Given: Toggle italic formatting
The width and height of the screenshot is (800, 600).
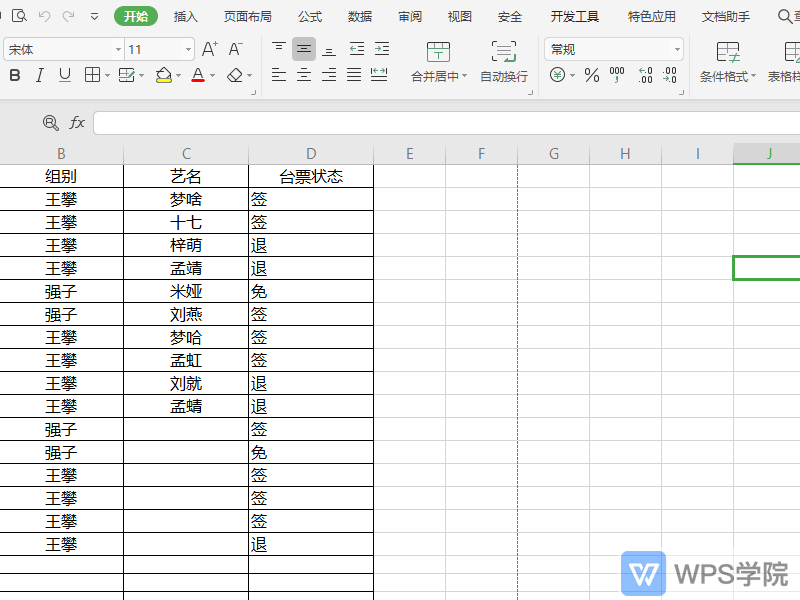Looking at the screenshot, I should tap(39, 76).
